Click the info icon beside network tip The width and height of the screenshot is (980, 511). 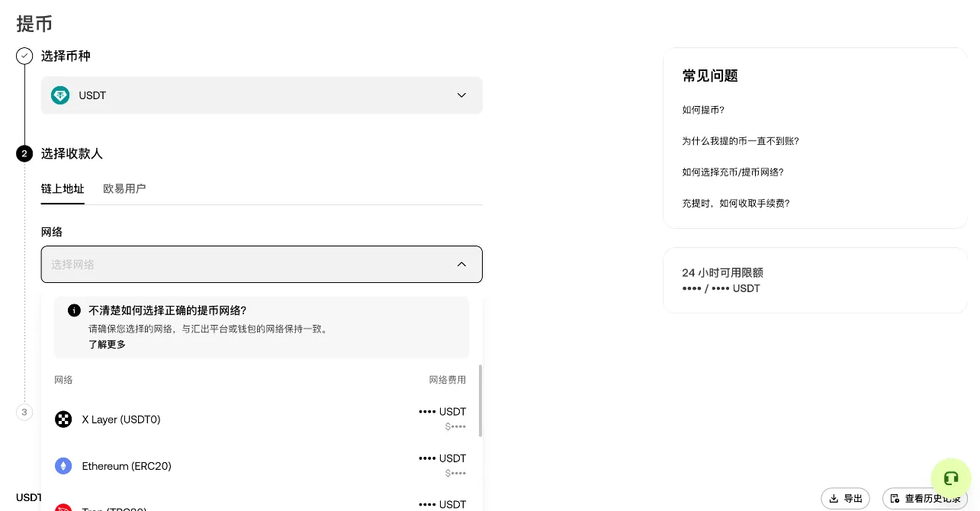(74, 310)
